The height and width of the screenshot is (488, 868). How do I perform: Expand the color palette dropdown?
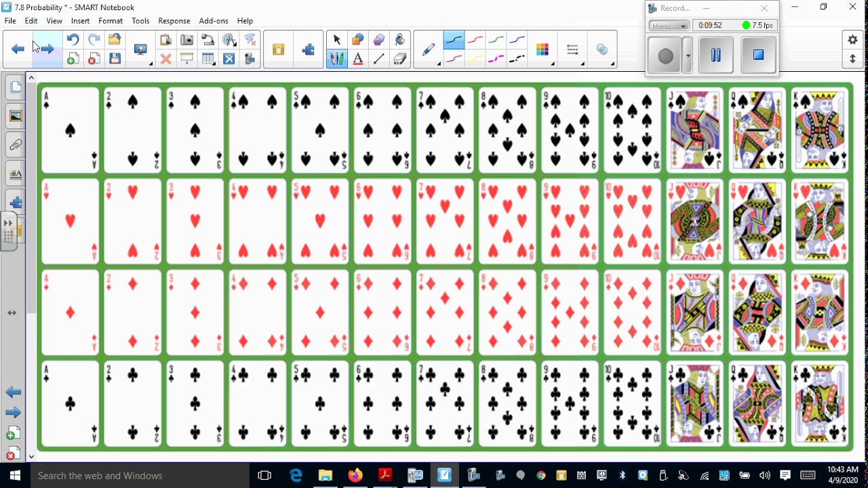click(x=543, y=50)
